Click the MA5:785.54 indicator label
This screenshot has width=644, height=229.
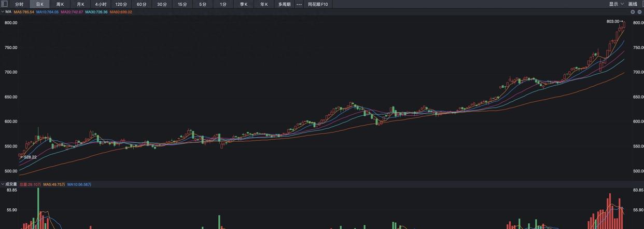(23, 12)
